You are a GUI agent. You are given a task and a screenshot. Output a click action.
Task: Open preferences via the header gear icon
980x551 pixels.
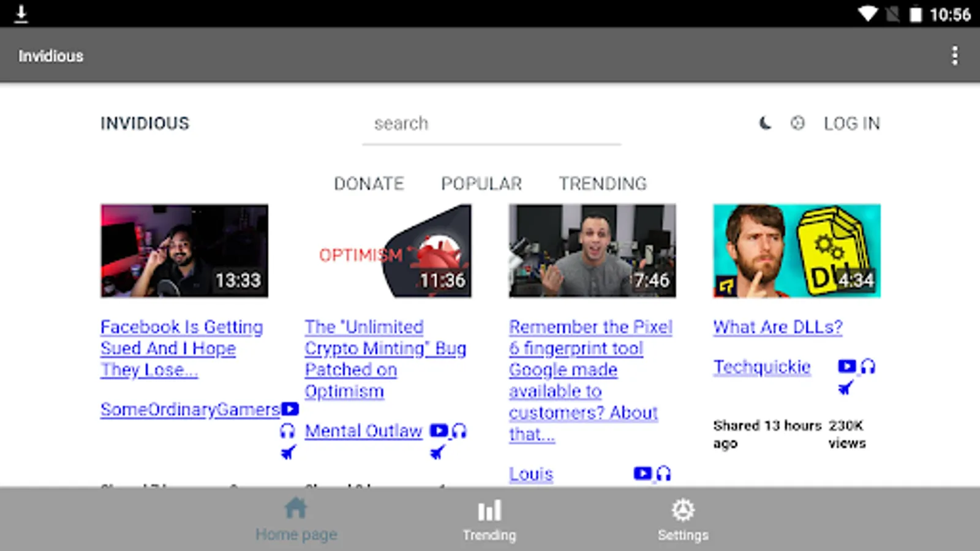pos(797,123)
